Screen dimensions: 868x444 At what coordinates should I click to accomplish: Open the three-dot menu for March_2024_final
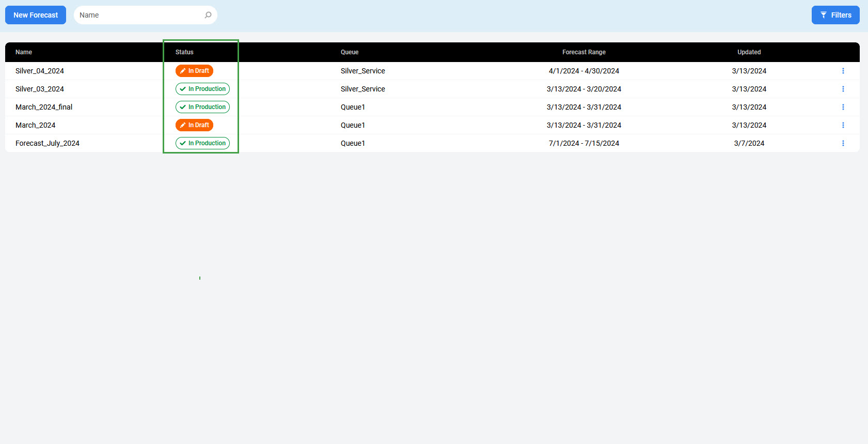843,107
